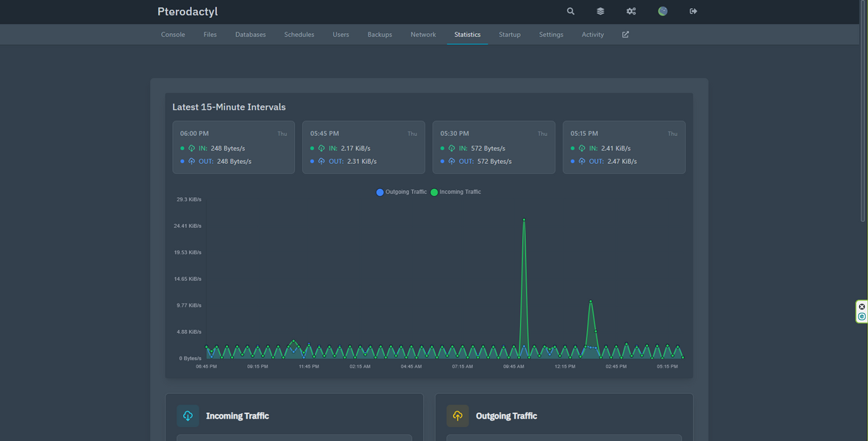The width and height of the screenshot is (868, 441).
Task: Open the admin gears icon
Action: pos(631,11)
